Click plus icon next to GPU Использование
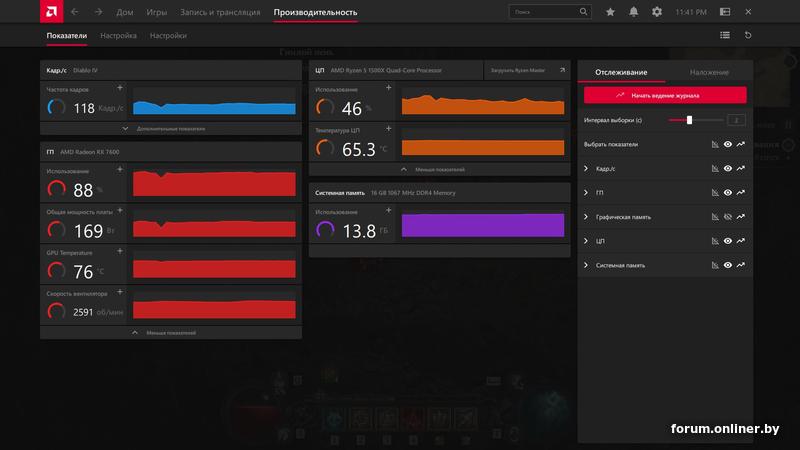The image size is (800, 450). [x=120, y=169]
